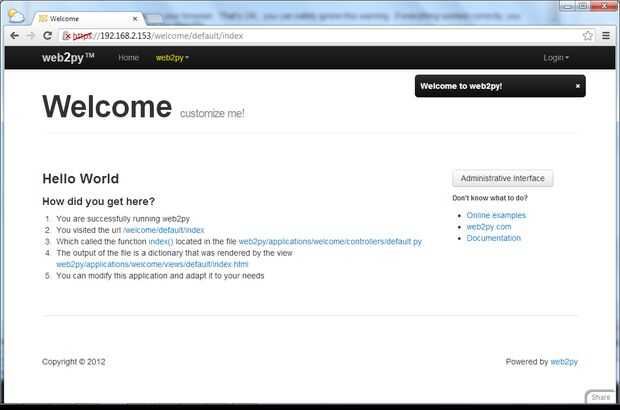Click the 'How did you get here?' heading

point(98,201)
